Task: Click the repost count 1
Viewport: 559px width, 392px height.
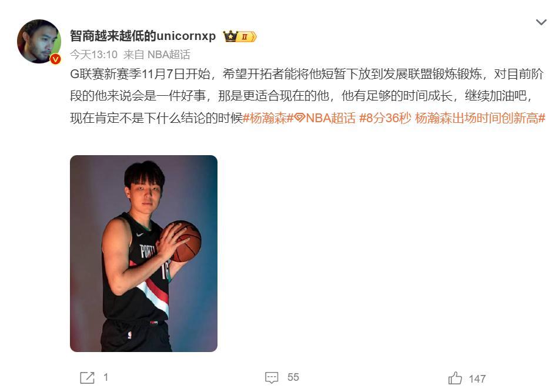Action: 106,377
